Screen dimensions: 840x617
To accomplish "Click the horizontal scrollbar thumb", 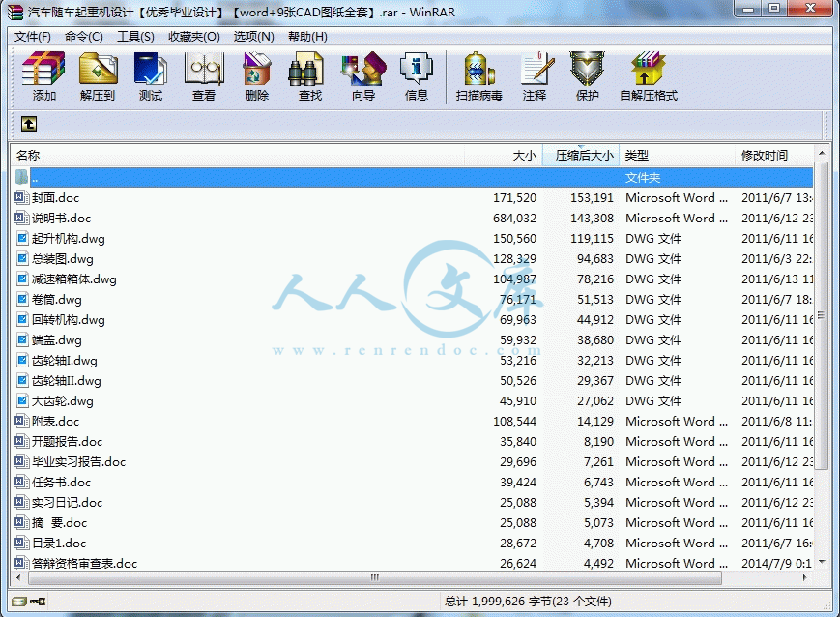I will [x=374, y=578].
